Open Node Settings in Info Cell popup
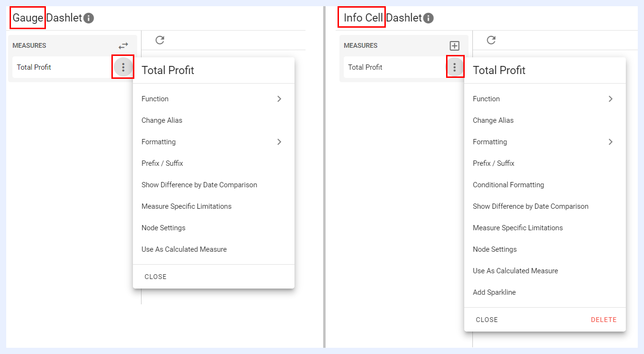644x354 pixels. coord(545,249)
